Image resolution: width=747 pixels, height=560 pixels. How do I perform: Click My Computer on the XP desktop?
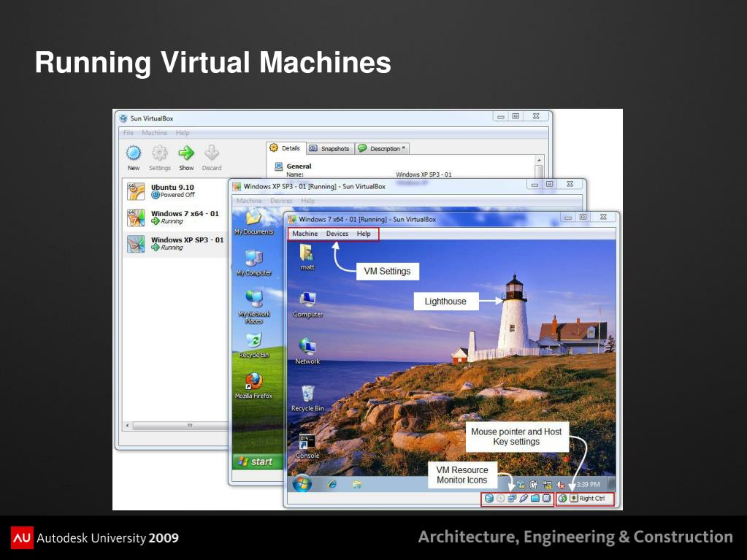pyautogui.click(x=253, y=263)
